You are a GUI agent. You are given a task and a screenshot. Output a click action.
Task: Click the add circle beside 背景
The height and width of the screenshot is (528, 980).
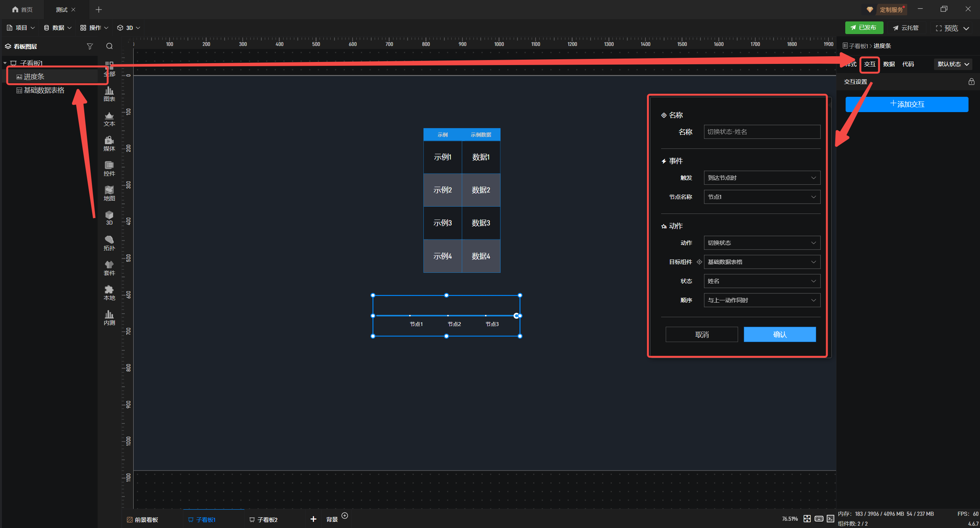click(x=345, y=515)
